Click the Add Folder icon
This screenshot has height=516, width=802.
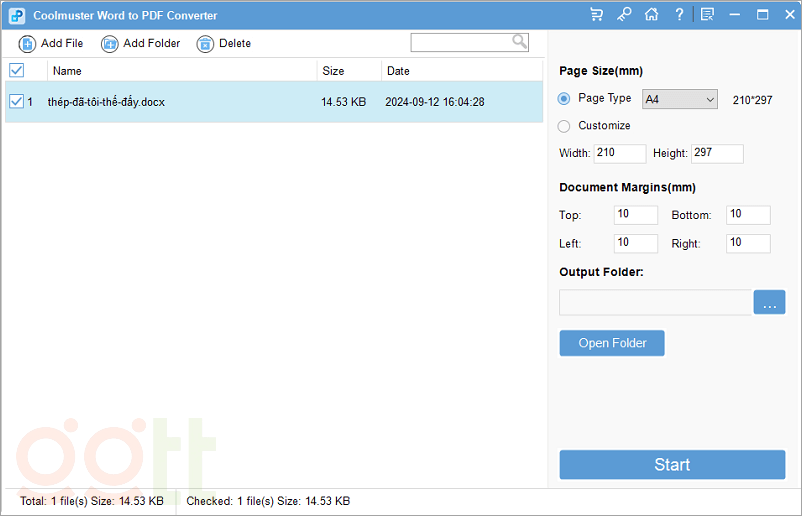(x=110, y=44)
